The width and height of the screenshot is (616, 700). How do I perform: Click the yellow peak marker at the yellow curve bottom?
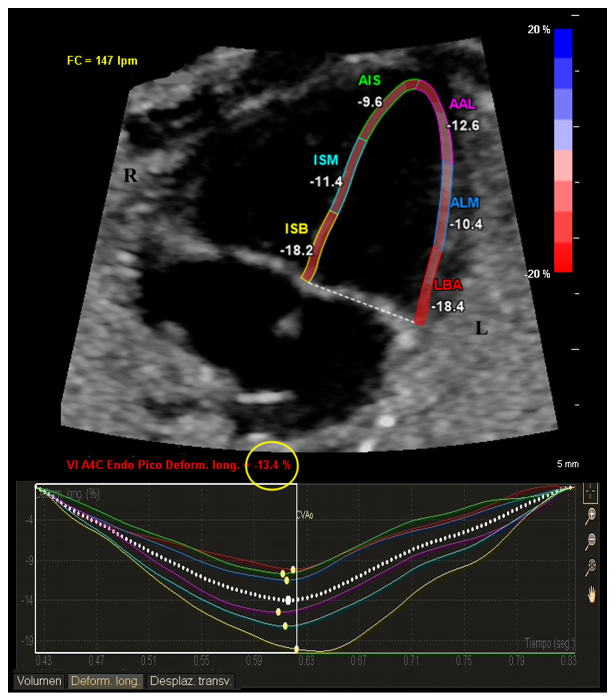point(296,649)
